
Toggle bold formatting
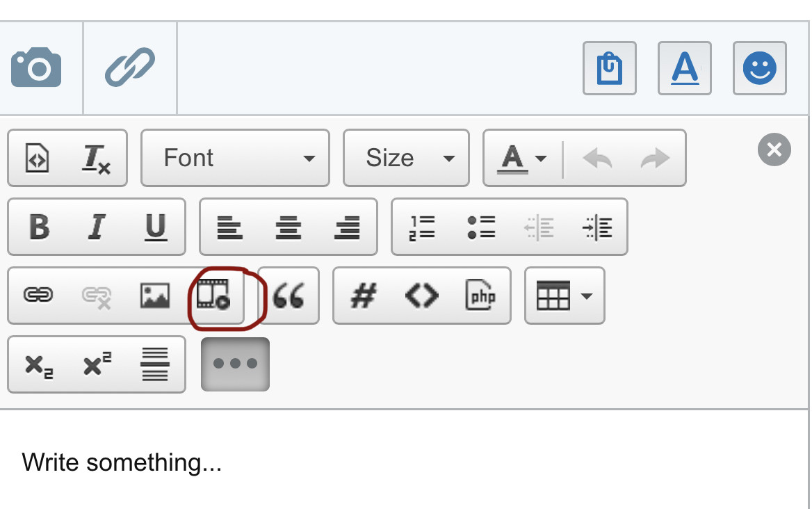pyautogui.click(x=39, y=227)
